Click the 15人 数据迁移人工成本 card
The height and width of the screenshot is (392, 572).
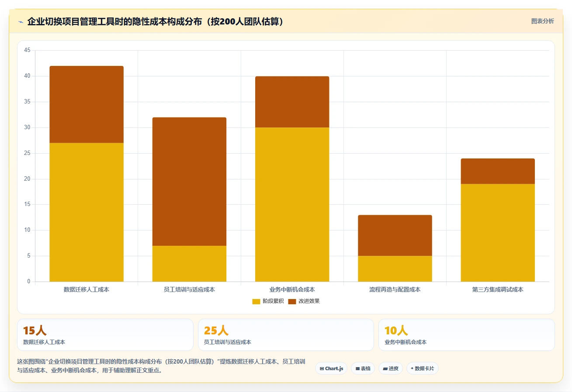[x=105, y=335]
